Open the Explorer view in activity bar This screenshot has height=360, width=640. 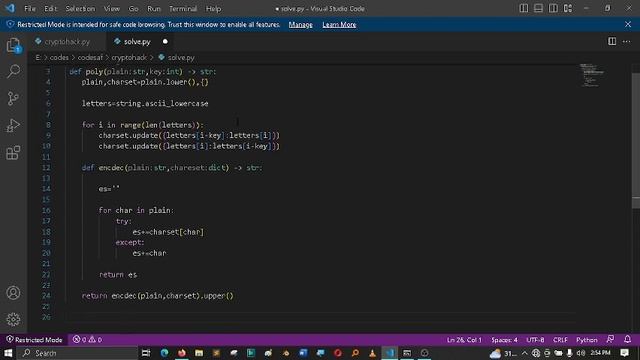(x=13, y=45)
